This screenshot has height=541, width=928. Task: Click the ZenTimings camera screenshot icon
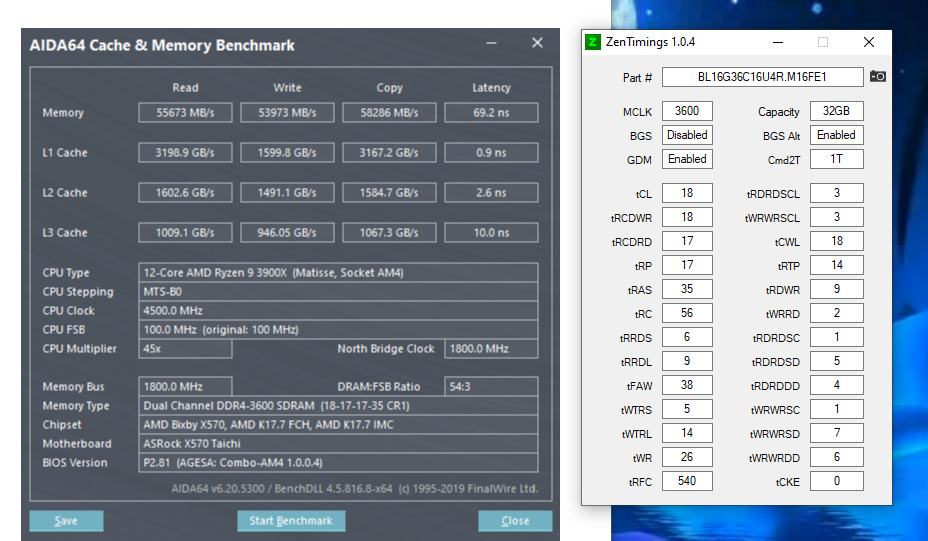tap(878, 76)
